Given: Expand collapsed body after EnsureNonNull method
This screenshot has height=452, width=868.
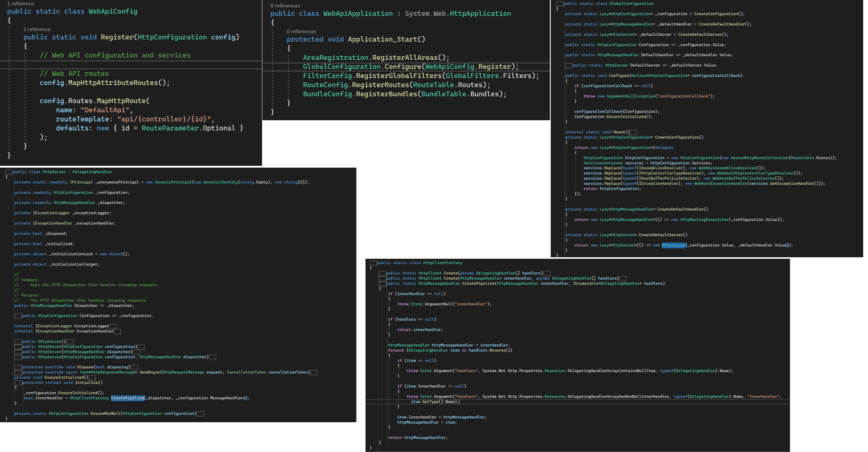Looking at the screenshot, I should click(x=200, y=414).
